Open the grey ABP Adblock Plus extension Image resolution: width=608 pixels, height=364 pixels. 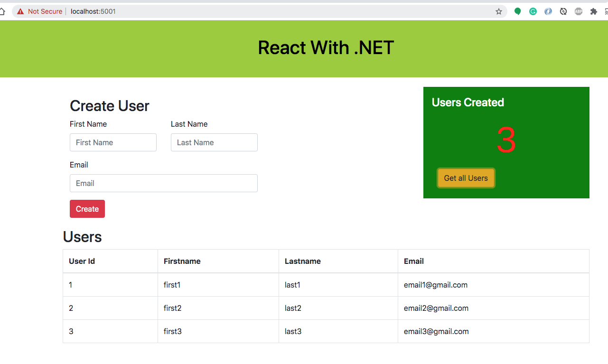tap(579, 11)
